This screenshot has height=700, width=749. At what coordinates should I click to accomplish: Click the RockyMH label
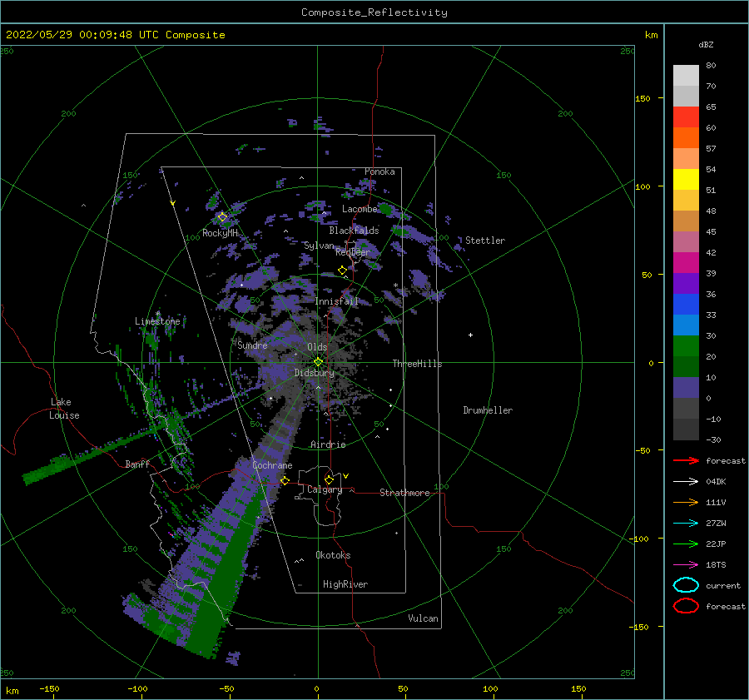(x=221, y=233)
